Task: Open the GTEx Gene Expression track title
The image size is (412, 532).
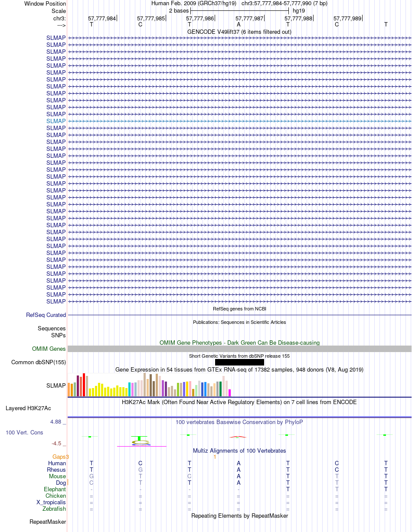Action: click(x=239, y=369)
